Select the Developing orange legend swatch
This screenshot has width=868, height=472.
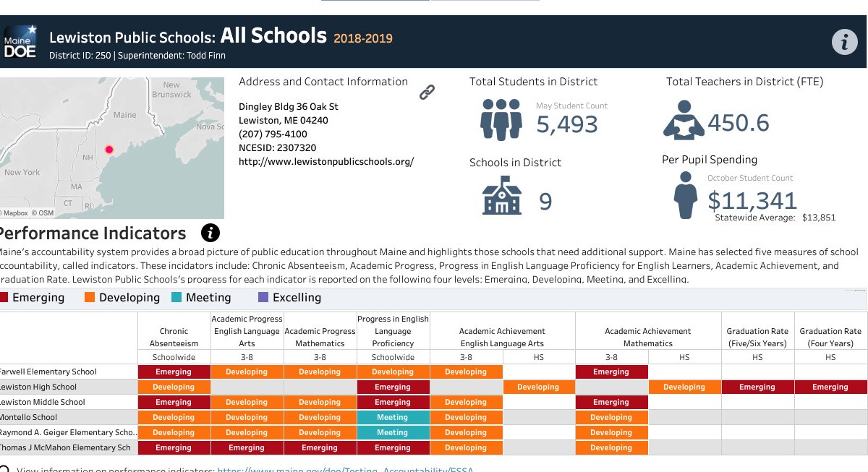point(90,297)
